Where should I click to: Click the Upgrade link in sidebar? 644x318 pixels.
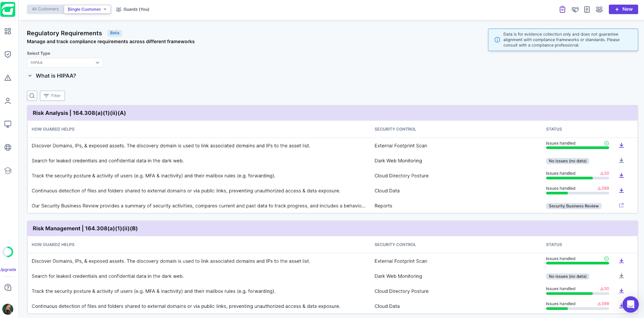[8, 270]
